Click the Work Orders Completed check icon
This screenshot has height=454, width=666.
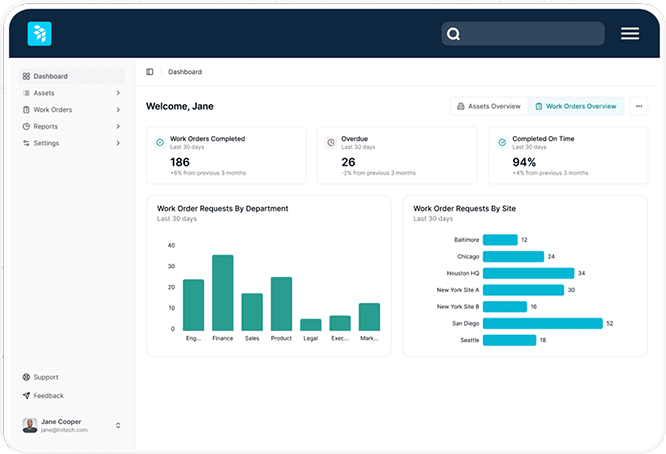(160, 142)
